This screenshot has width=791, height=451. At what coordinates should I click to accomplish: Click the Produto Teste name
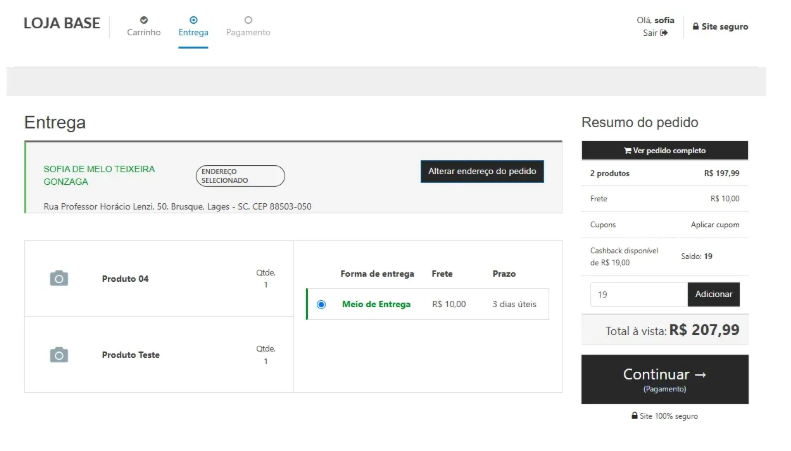(131, 355)
